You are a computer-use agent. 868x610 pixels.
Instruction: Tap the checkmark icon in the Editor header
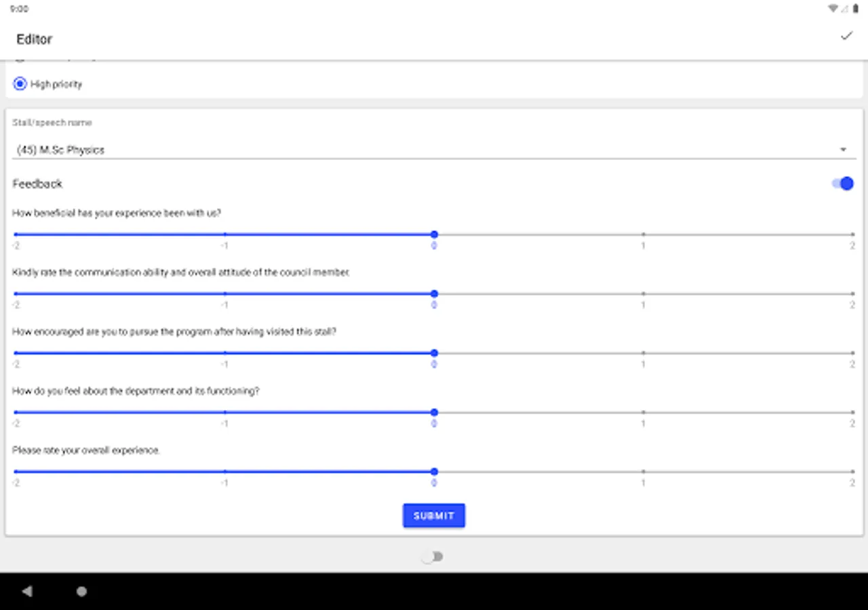click(x=846, y=36)
